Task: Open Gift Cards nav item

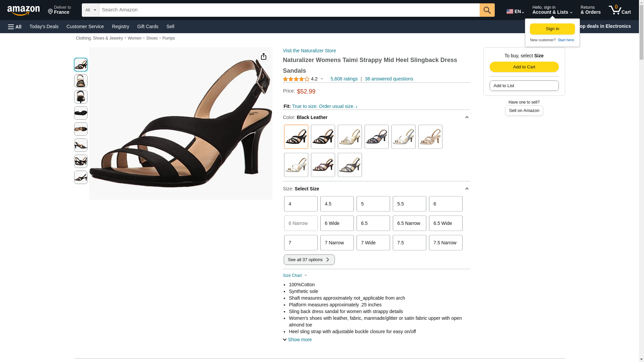Action: pyautogui.click(x=148, y=26)
